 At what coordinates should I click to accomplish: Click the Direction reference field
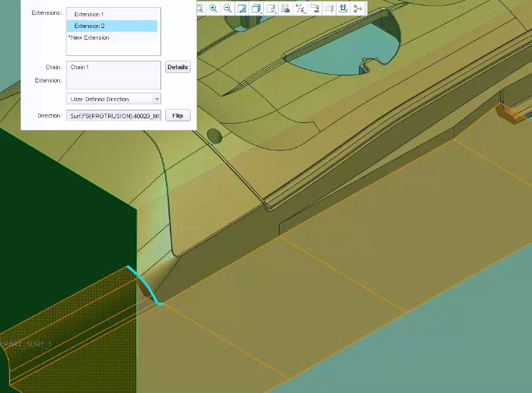[x=114, y=115]
